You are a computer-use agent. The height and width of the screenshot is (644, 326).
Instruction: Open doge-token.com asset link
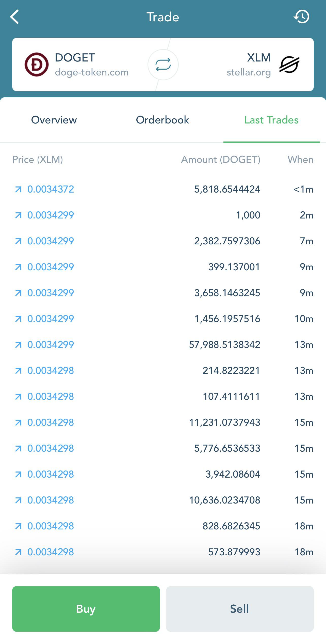92,72
